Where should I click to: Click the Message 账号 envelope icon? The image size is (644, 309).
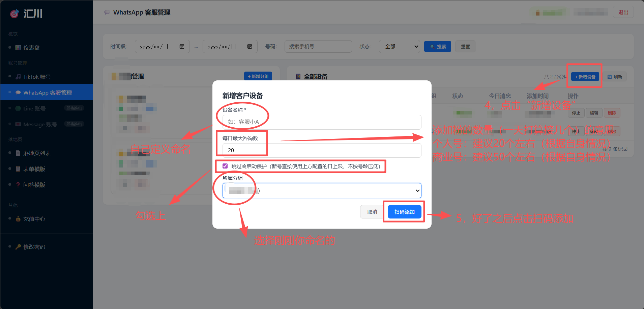point(18,124)
